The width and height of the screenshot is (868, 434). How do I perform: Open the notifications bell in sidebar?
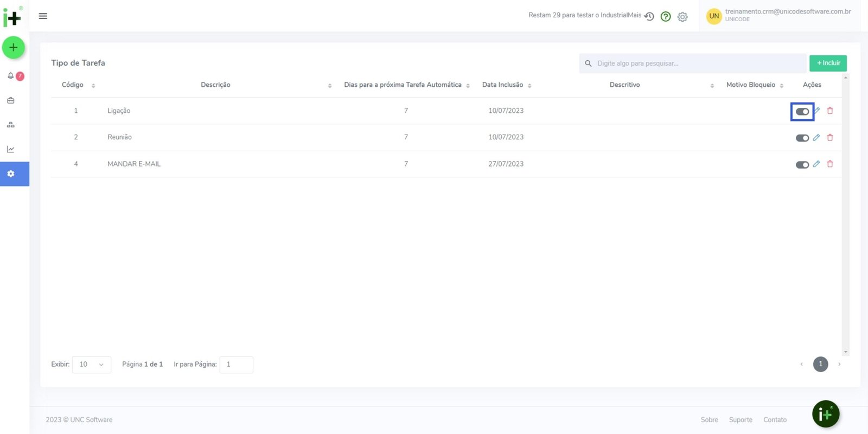(x=11, y=76)
